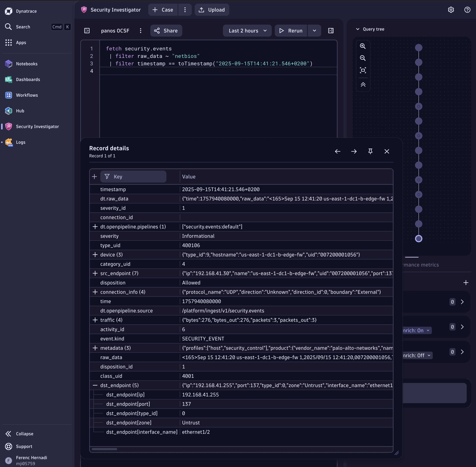Expand traffic (4) row

pos(95,320)
